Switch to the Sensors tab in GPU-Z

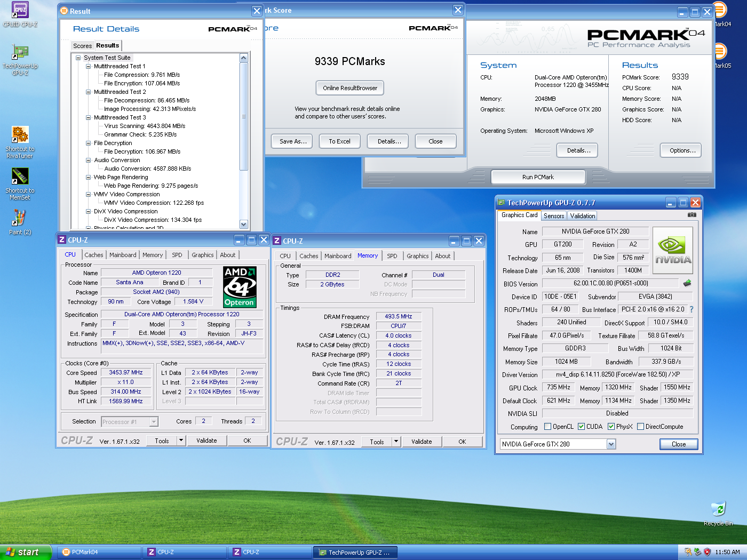coord(554,216)
